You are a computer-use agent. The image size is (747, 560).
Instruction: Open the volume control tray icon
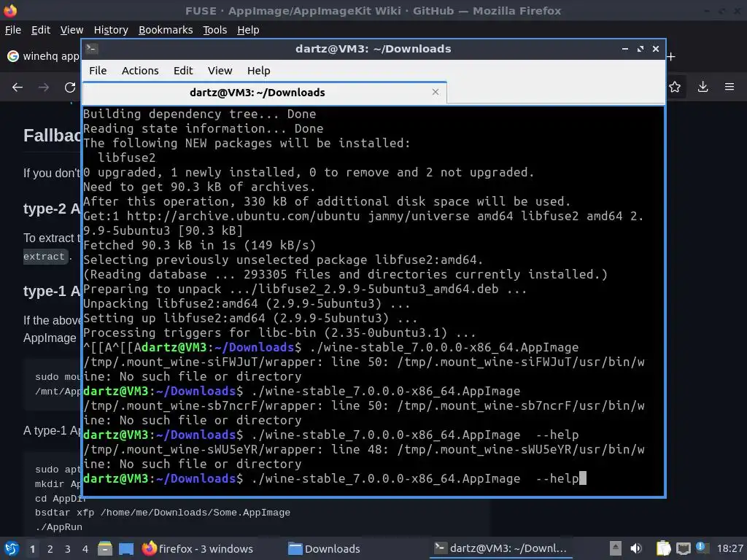click(x=636, y=548)
